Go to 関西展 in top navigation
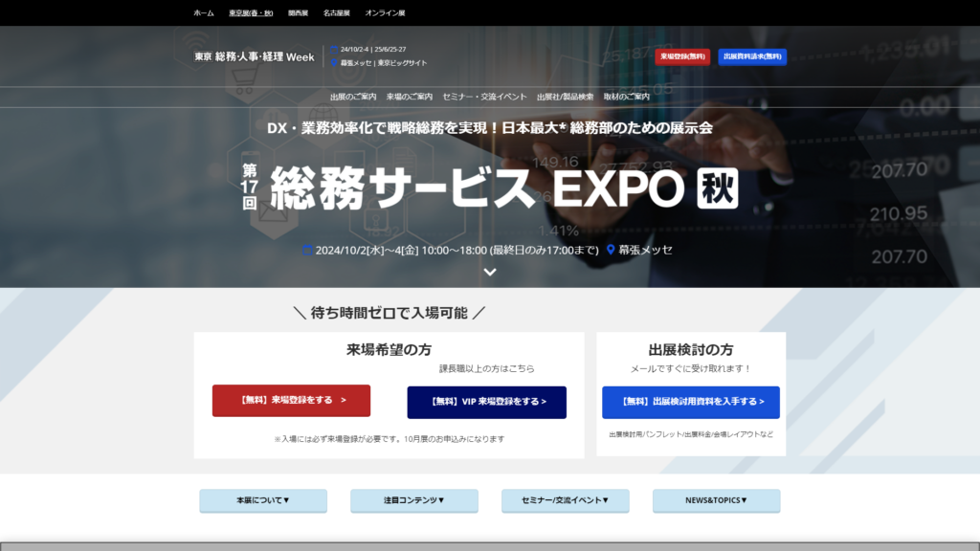Viewport: 980px width, 551px height. coord(299,13)
